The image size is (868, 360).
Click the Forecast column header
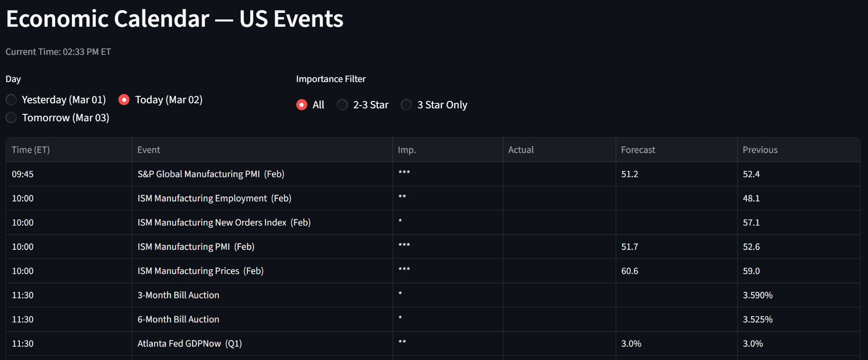click(638, 150)
